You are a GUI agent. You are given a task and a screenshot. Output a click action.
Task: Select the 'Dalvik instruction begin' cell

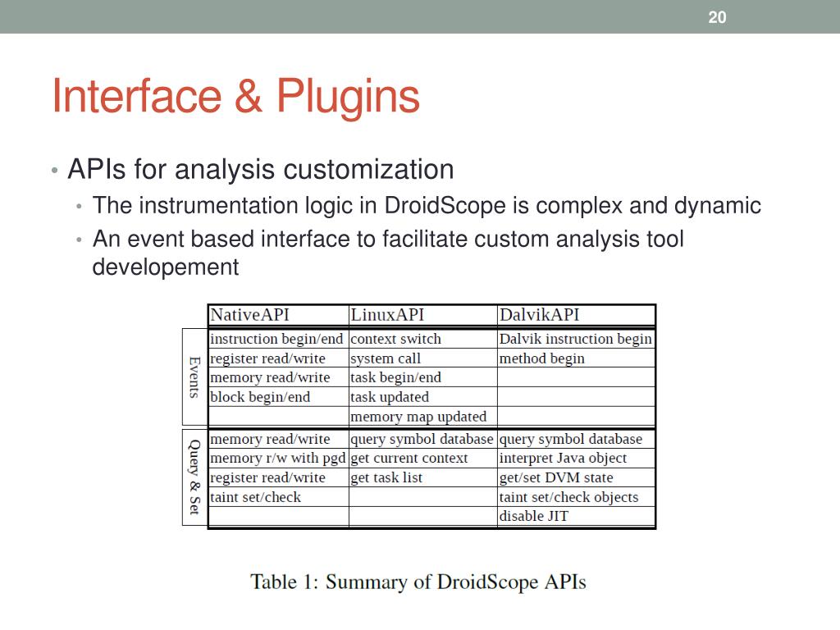[575, 339]
